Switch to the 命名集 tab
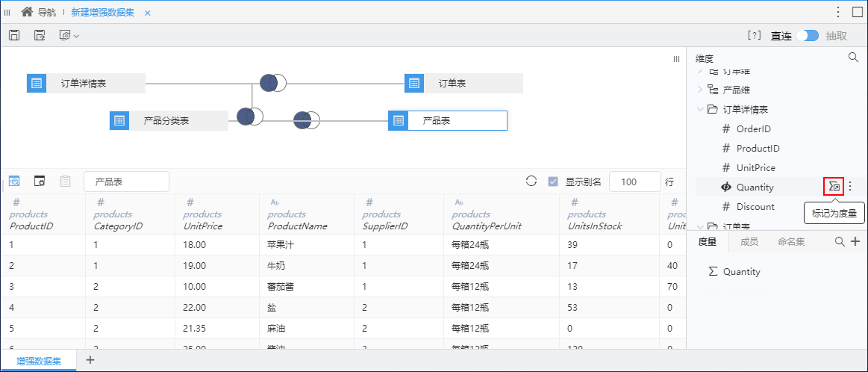Image resolution: width=868 pixels, height=372 pixels. point(791,242)
